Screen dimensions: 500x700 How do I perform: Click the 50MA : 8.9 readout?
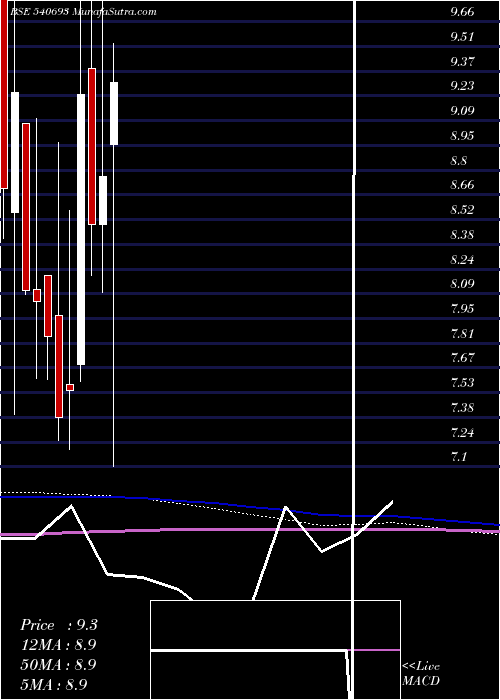click(x=59, y=664)
